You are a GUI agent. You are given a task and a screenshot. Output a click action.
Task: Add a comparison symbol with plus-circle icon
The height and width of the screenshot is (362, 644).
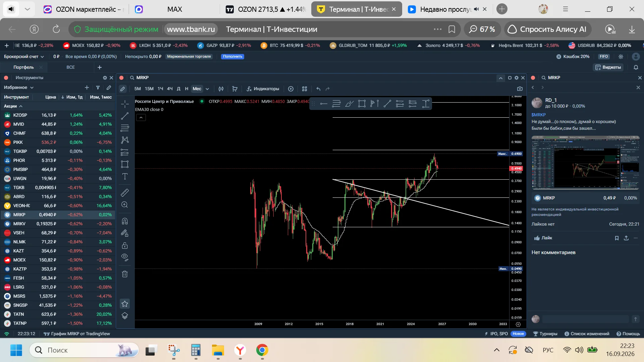[x=291, y=89]
